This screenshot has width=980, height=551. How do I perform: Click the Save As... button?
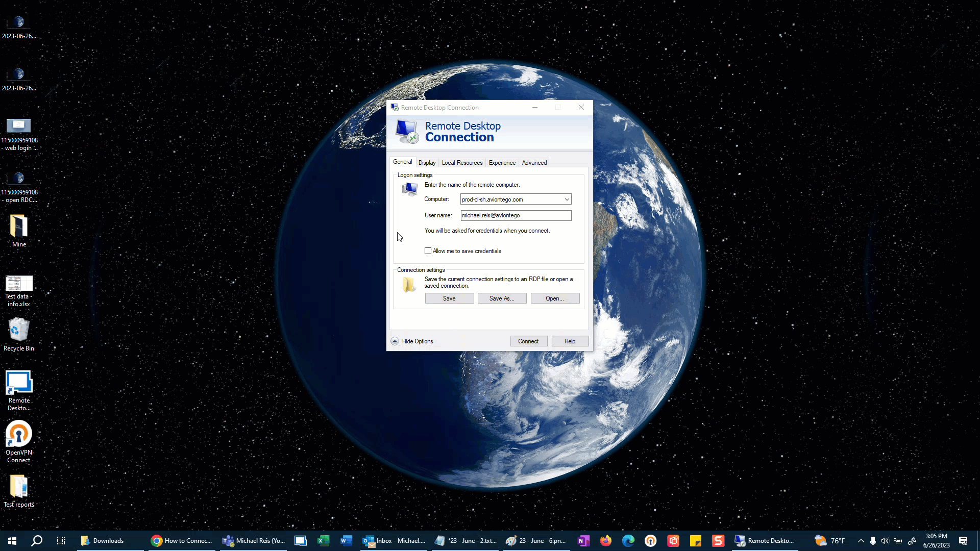(502, 298)
